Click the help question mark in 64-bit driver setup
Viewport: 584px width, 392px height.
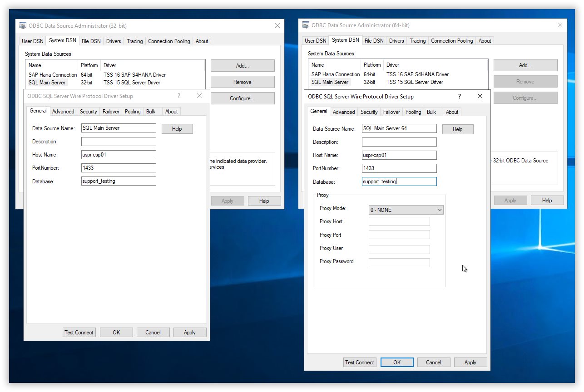click(459, 97)
